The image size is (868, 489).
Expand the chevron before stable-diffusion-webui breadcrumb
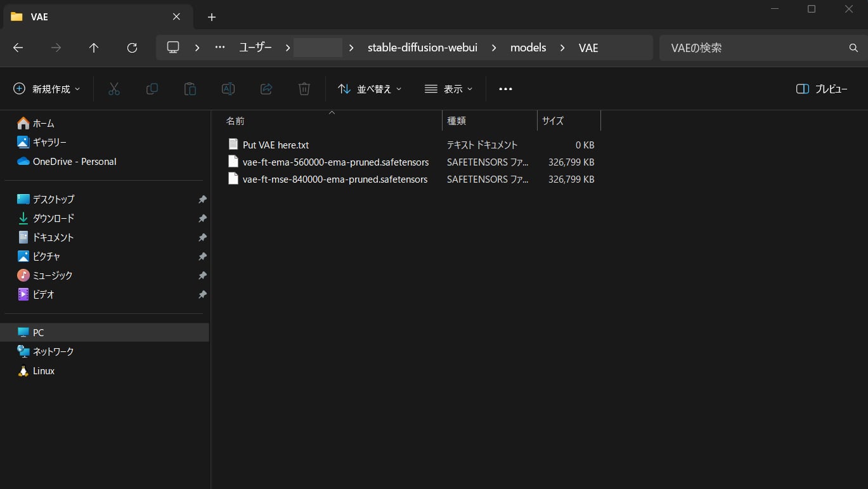[x=351, y=48]
